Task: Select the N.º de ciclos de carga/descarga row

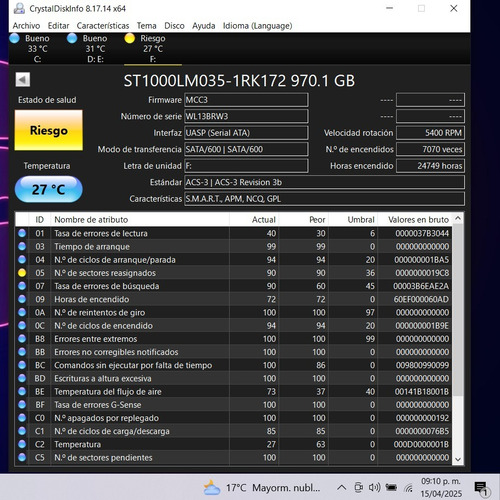Action: (x=233, y=431)
